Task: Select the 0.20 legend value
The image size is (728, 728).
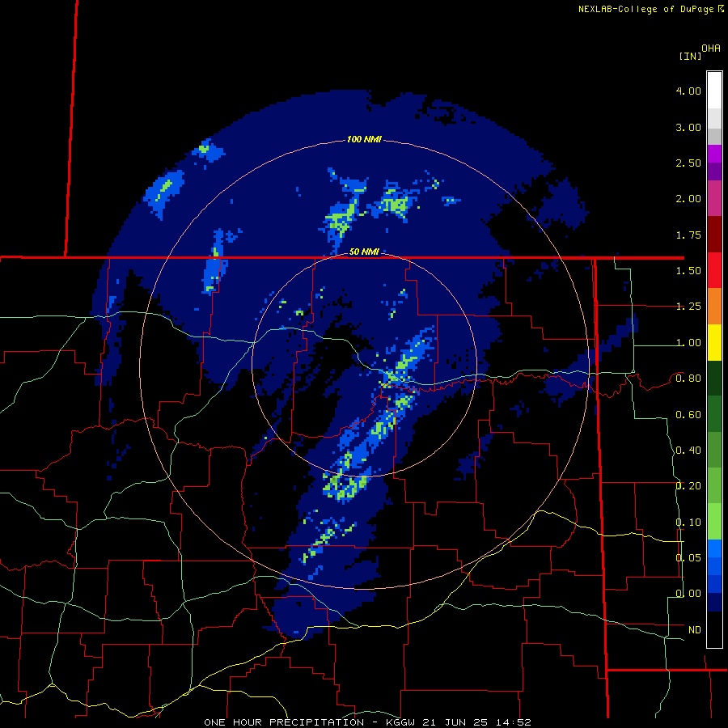Action: tap(688, 486)
